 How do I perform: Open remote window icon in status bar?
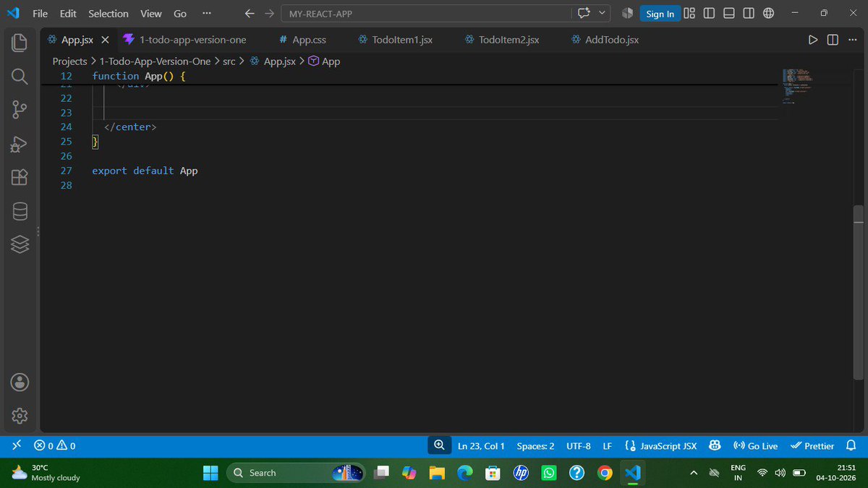coord(17,446)
